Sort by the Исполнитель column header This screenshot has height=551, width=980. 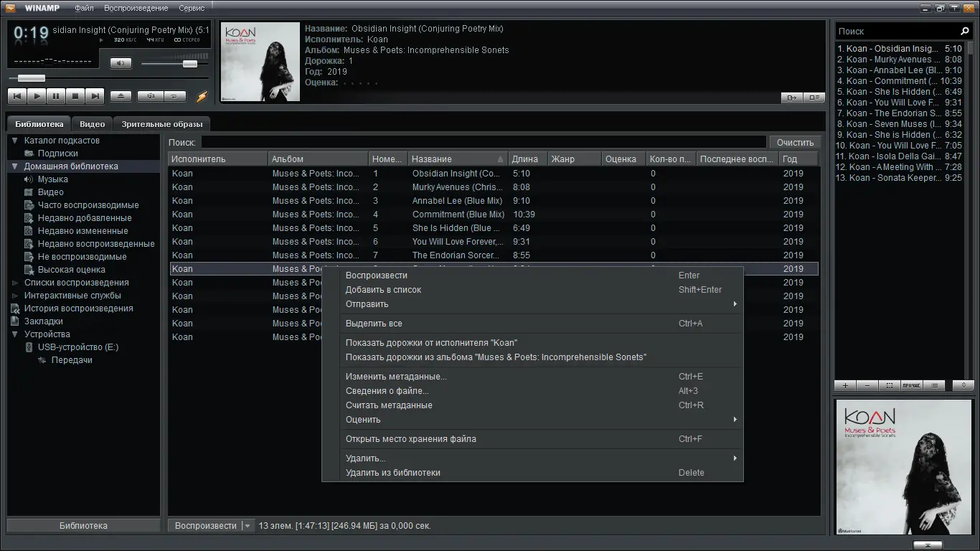coord(218,159)
